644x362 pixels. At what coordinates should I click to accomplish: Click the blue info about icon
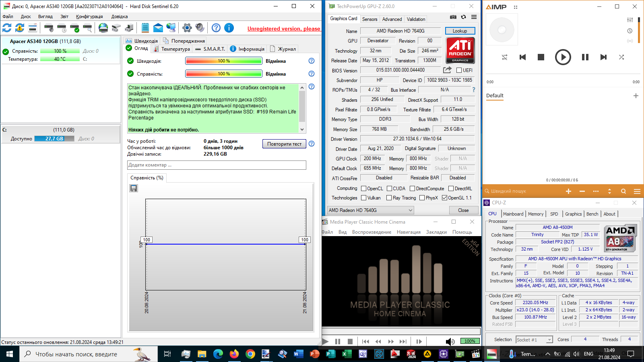click(x=229, y=28)
